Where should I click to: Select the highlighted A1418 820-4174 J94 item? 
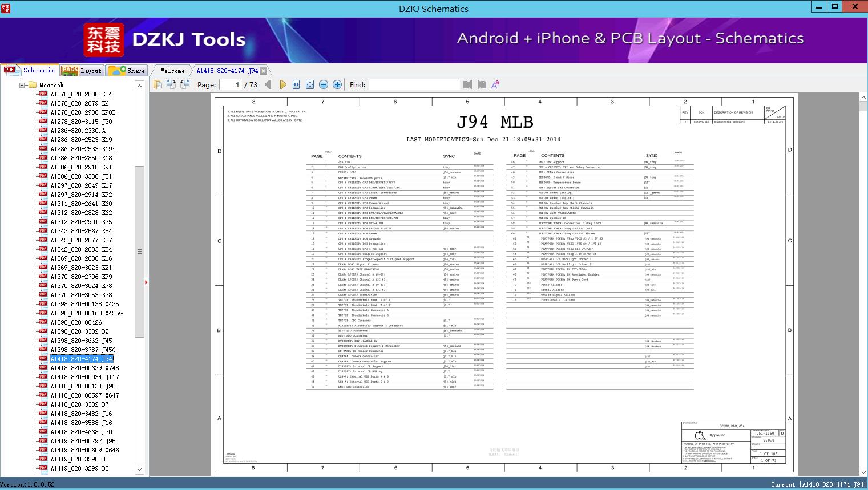tap(82, 359)
